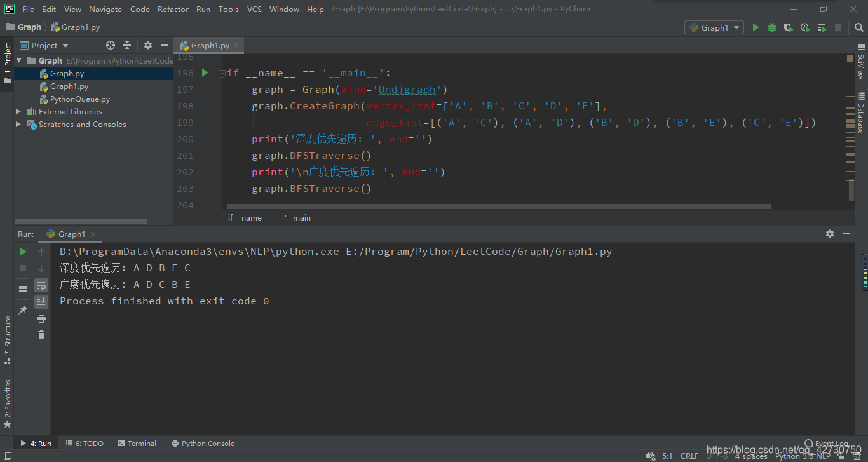Open the Python Console bottom tab
868x462 pixels.
203,444
